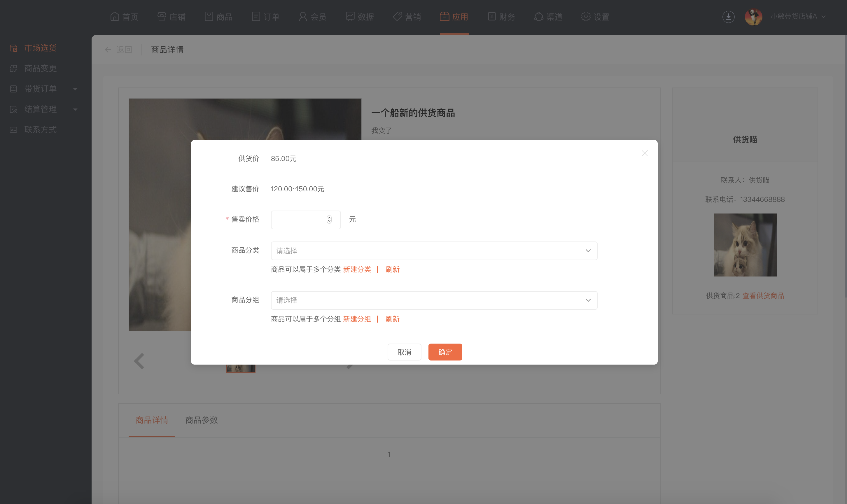Expand the 商品分组 dropdown selector

(434, 300)
